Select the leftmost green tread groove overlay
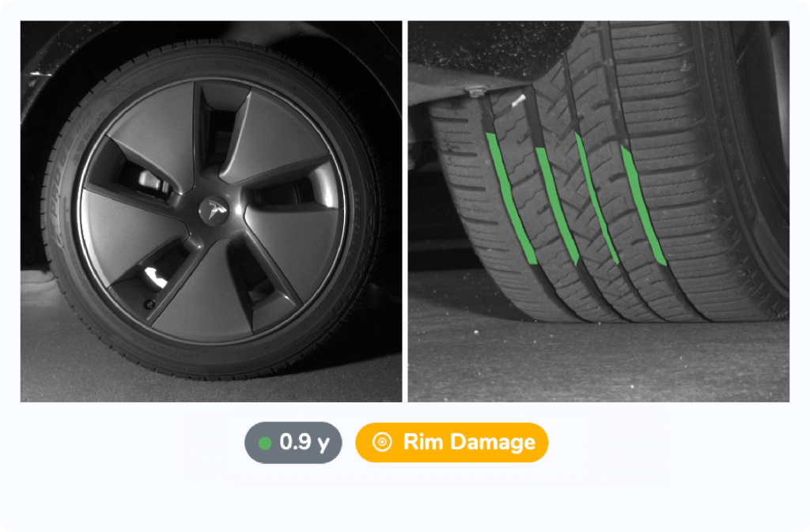This screenshot has width=810, height=532. tap(512, 198)
